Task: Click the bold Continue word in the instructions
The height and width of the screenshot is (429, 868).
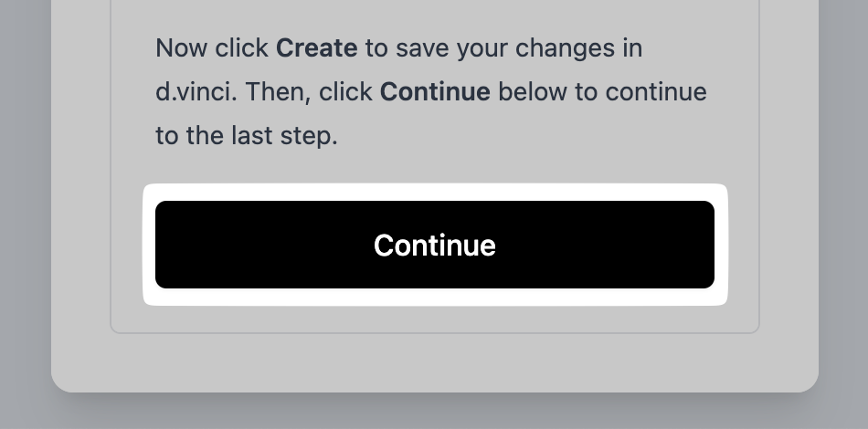Action: click(435, 92)
